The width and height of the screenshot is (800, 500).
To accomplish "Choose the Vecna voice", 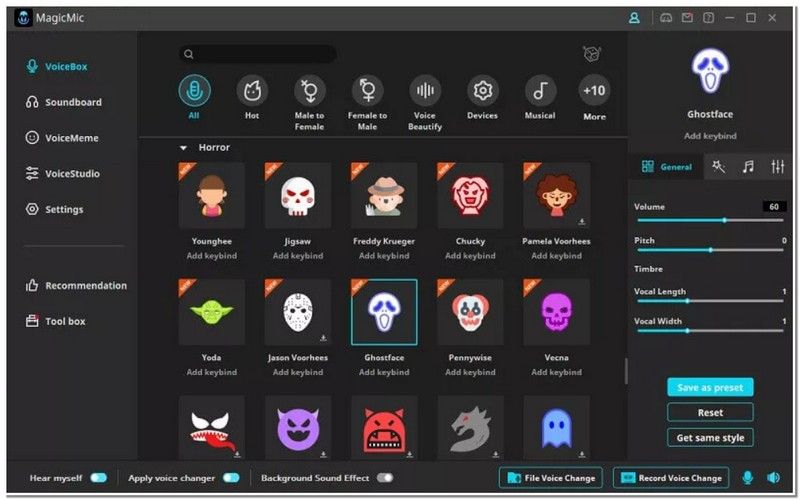I will [557, 312].
